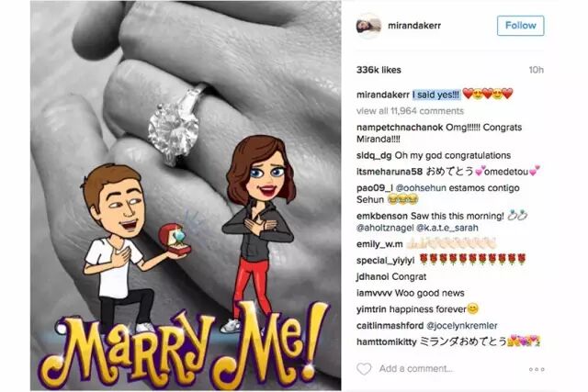This screenshot has height=392, width=588.
Task: Open caitlinmashford commenter profile
Action: [x=390, y=325]
